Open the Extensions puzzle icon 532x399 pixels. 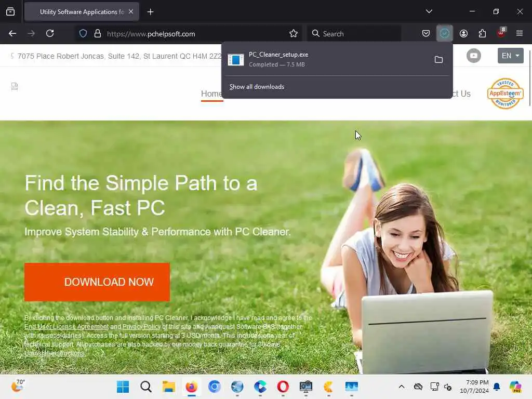click(482, 34)
